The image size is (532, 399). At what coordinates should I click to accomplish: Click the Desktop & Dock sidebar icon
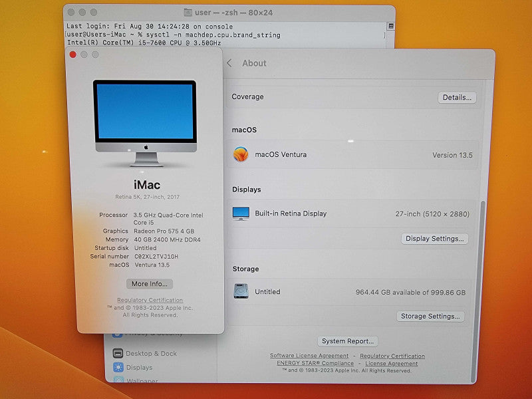(x=118, y=353)
